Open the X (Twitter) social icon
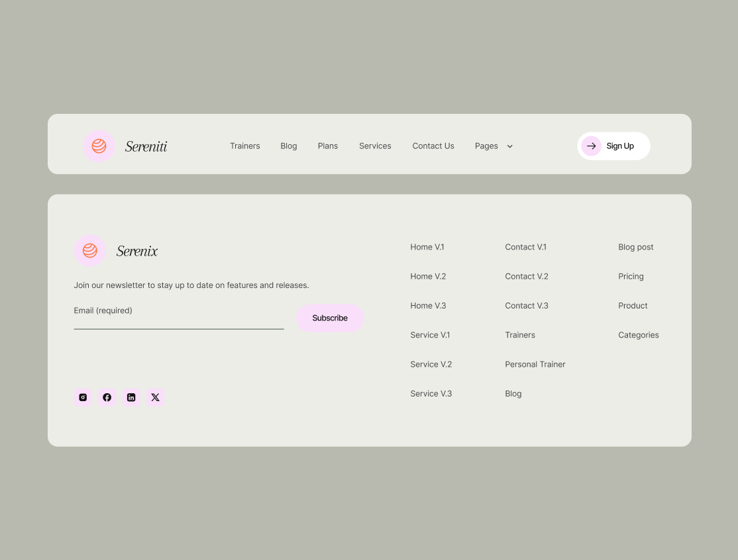Viewport: 738px width, 560px height. tap(155, 397)
